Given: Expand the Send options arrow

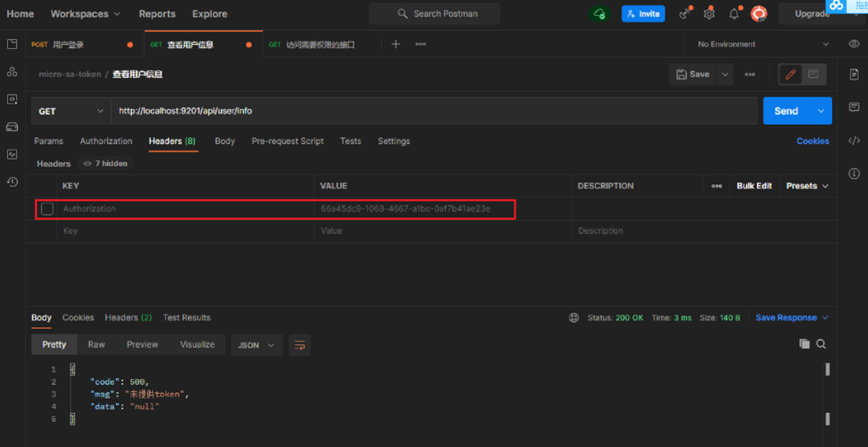Looking at the screenshot, I should coord(821,111).
